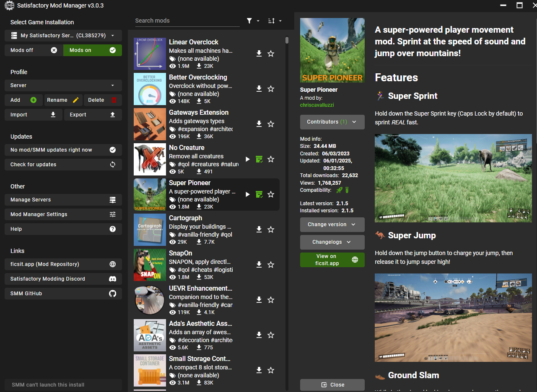Download the Cartograph mod using its install icon
The height and width of the screenshot is (392, 537).
(x=259, y=230)
